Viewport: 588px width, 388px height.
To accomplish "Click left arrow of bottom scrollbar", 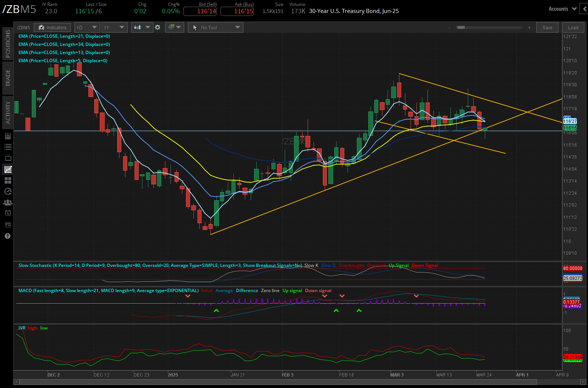I will (x=16, y=382).
